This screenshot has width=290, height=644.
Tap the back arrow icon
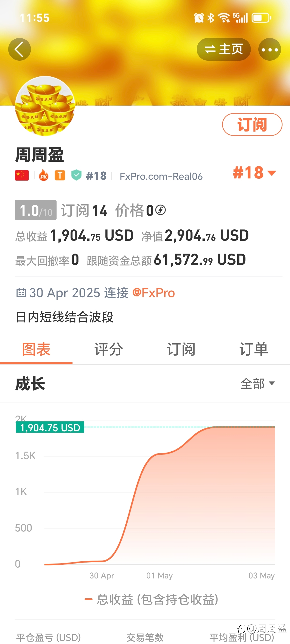[x=20, y=49]
